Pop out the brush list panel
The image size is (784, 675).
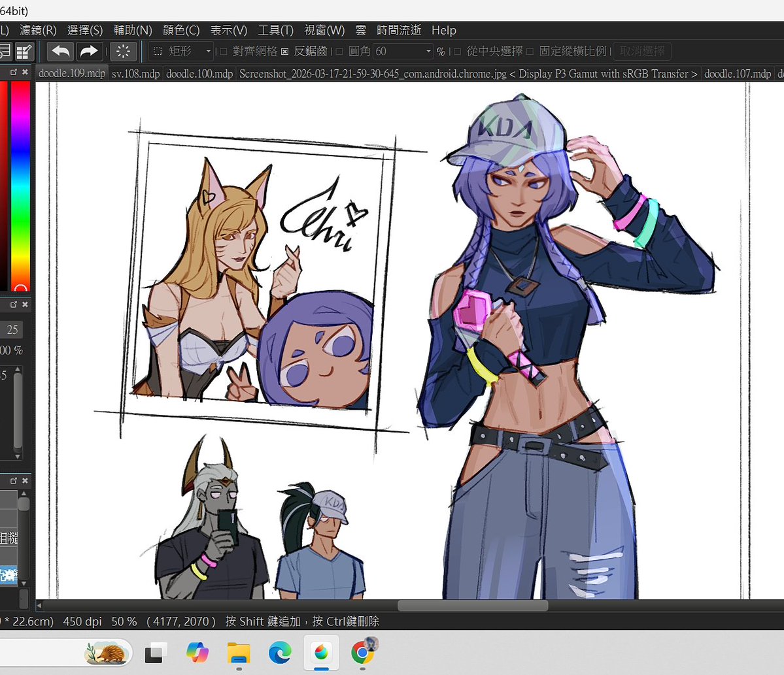pos(14,481)
